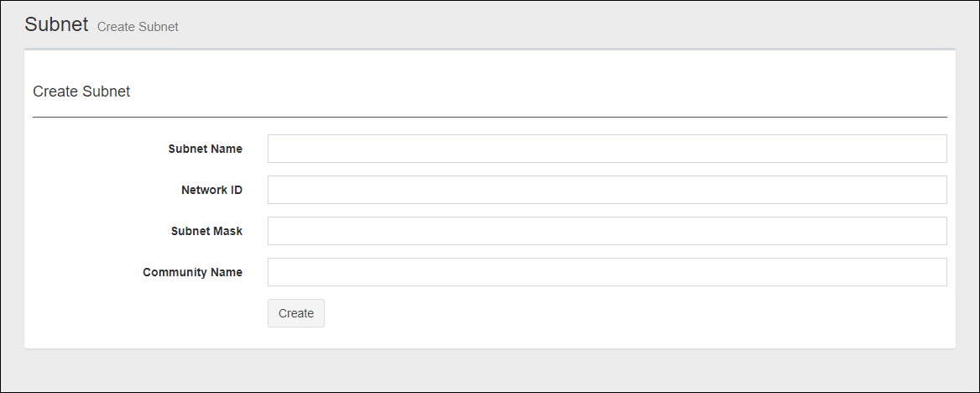Click into the Community Name field
980x393 pixels.
(x=607, y=272)
